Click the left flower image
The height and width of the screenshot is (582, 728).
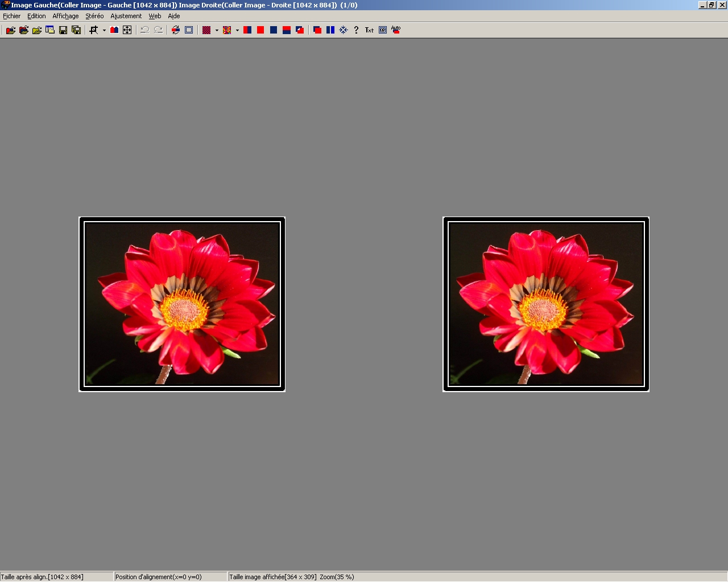[182, 304]
